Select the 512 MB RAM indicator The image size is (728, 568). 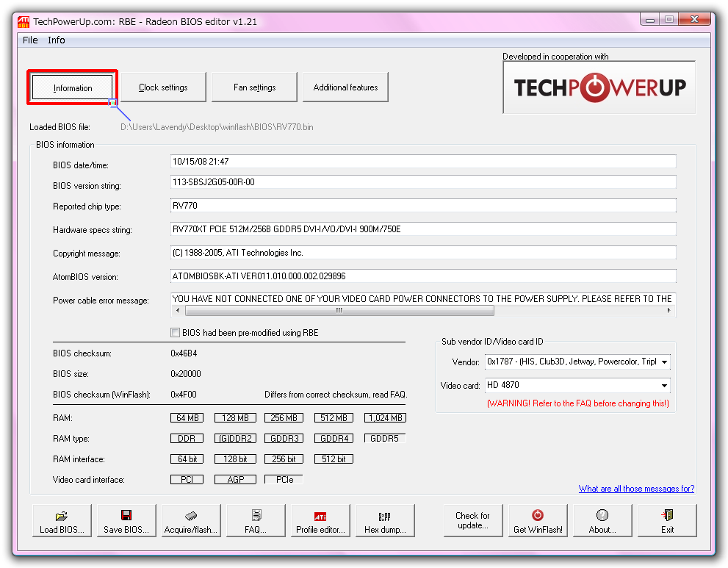(334, 418)
